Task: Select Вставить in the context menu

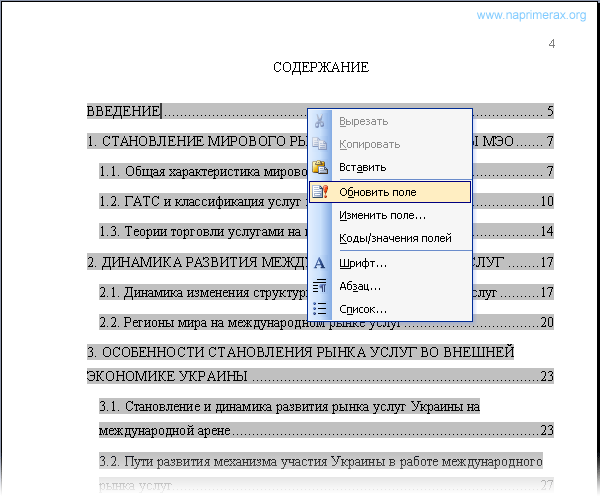Action: 362,168
